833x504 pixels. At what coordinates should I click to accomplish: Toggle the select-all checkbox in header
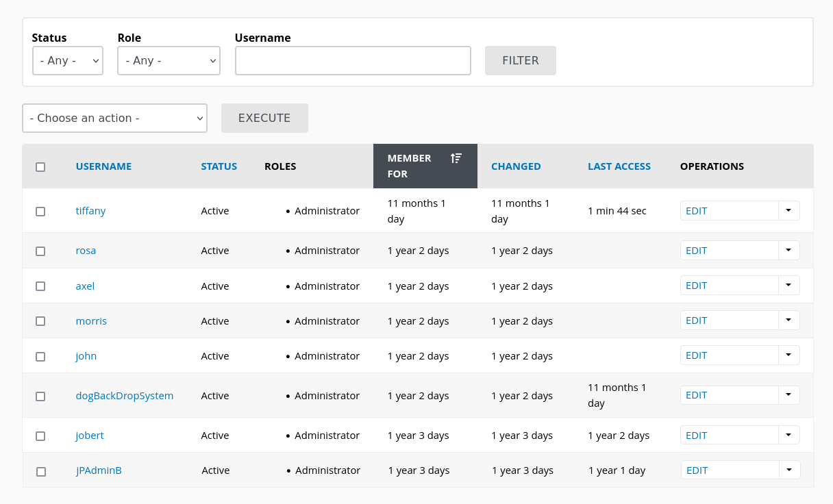[40, 167]
